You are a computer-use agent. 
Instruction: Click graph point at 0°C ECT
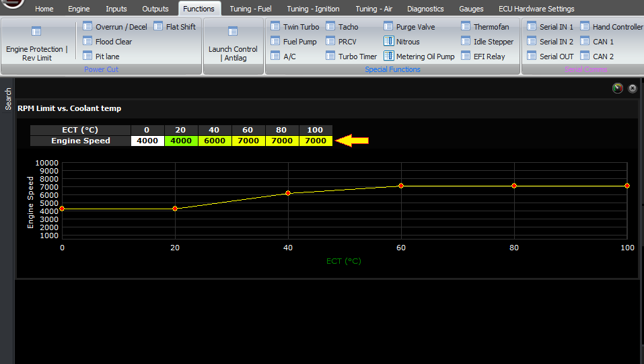(x=62, y=209)
